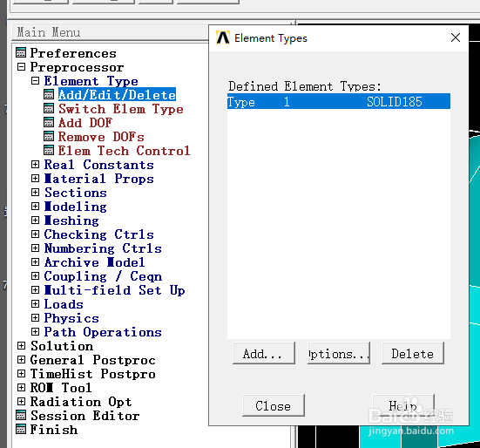The image size is (480, 448).
Task: Expand the Physics branch
Action: [35, 318]
